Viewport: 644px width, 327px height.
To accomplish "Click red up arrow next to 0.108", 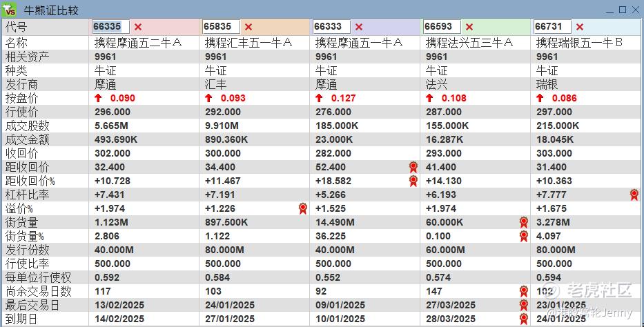I will click(x=429, y=98).
